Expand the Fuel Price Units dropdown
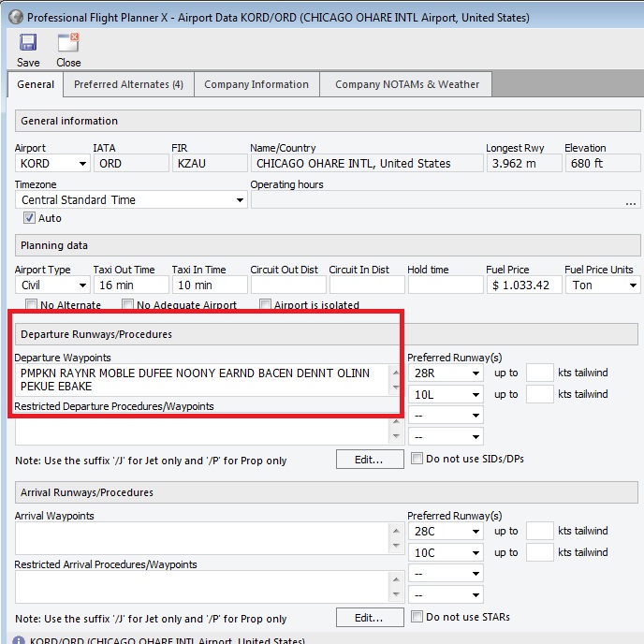Screen dimensions: 644x644 tap(633, 285)
